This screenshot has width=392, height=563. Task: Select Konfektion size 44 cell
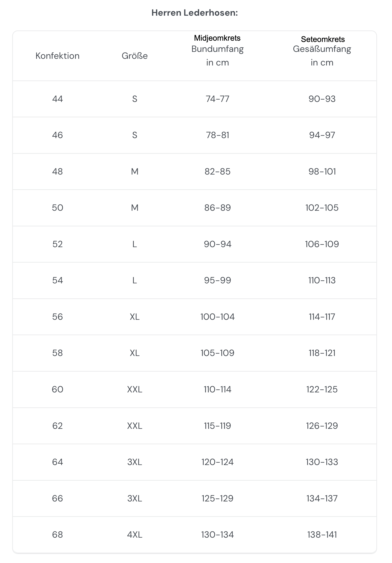[57, 99]
